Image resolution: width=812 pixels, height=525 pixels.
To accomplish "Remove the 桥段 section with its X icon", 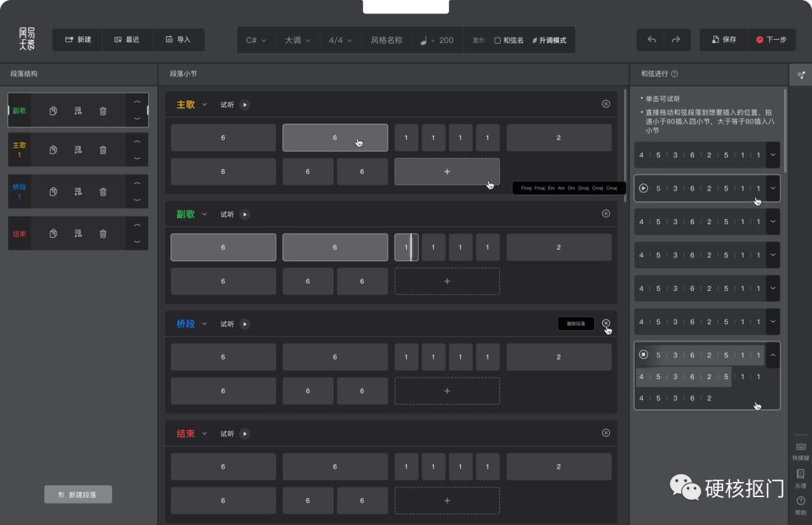I will [x=606, y=323].
